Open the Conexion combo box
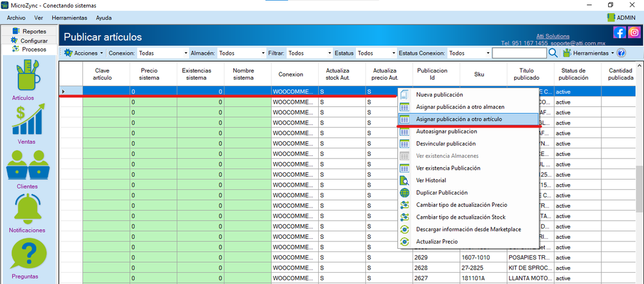 pyautogui.click(x=162, y=53)
